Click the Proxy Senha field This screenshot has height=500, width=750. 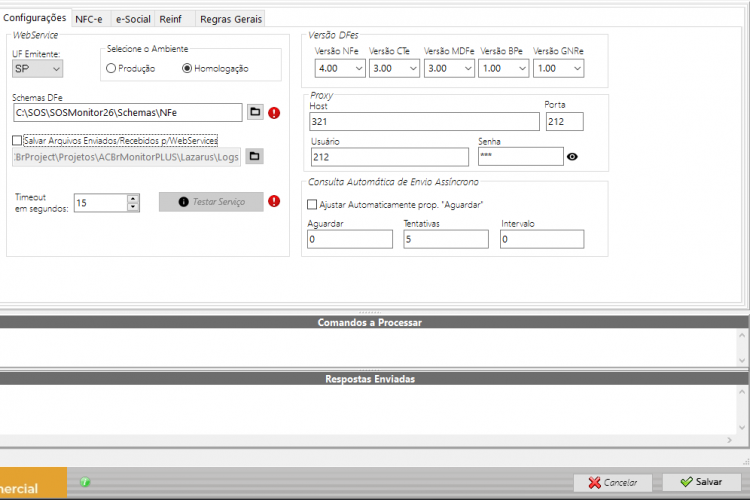pyautogui.click(x=520, y=156)
